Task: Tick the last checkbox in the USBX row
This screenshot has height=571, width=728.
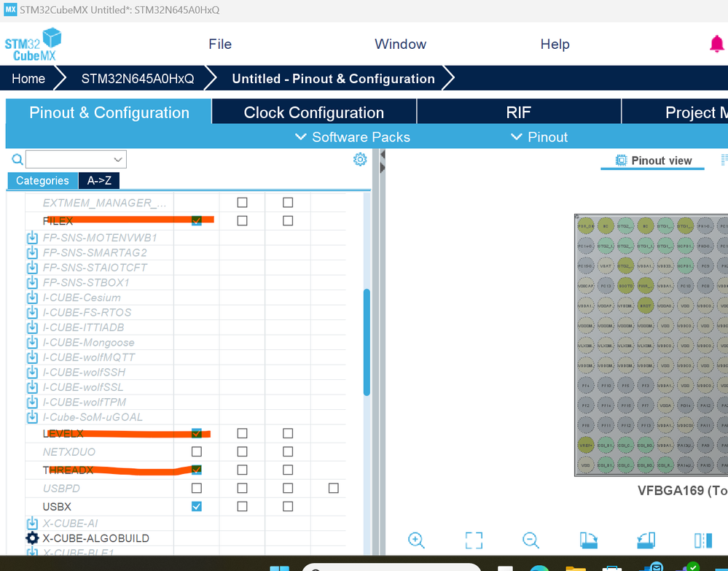Action: click(288, 506)
